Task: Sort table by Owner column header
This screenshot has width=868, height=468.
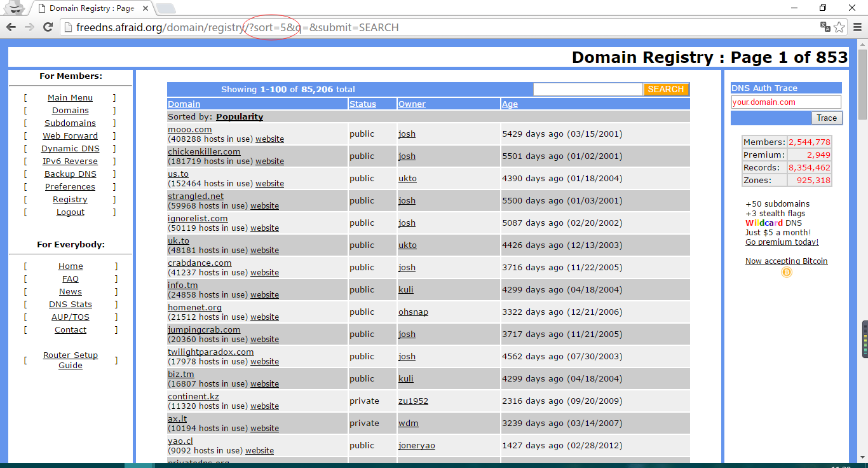Action: point(412,104)
